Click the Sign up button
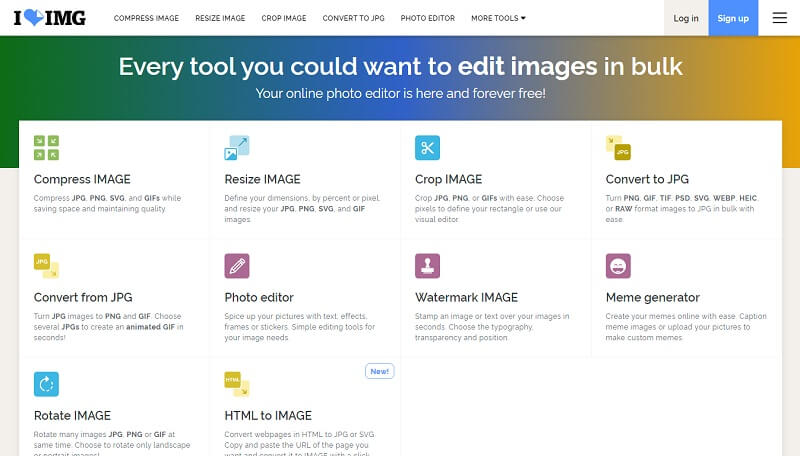 (x=733, y=18)
